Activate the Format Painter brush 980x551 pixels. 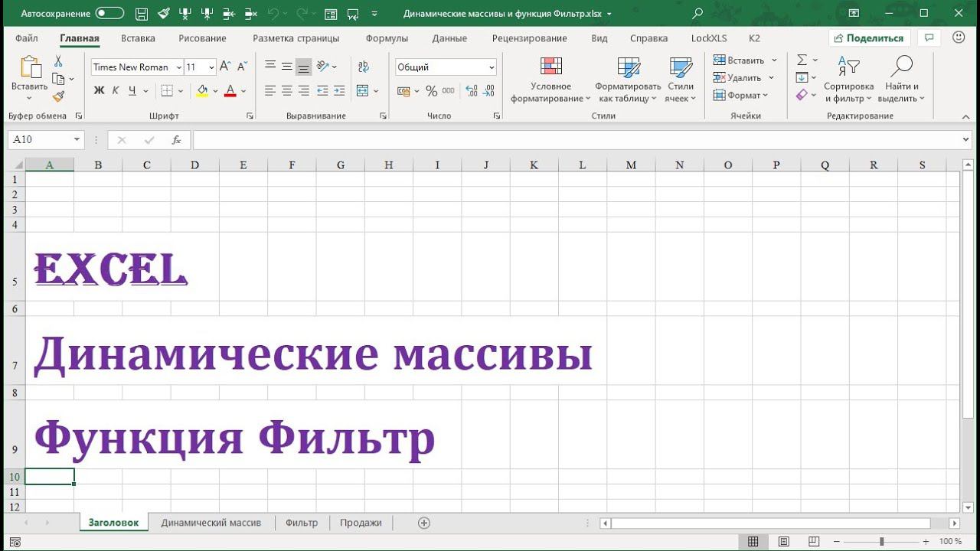(x=58, y=96)
